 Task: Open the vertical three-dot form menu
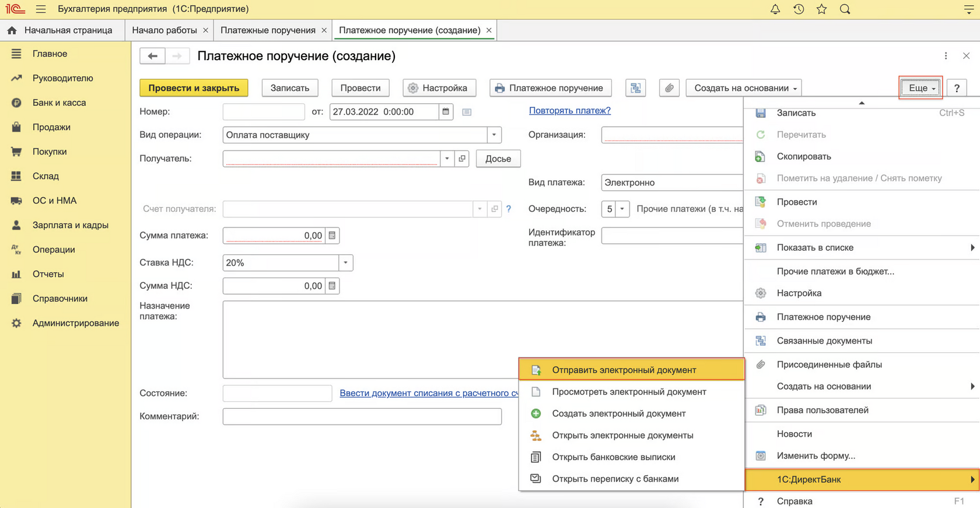[x=946, y=56]
